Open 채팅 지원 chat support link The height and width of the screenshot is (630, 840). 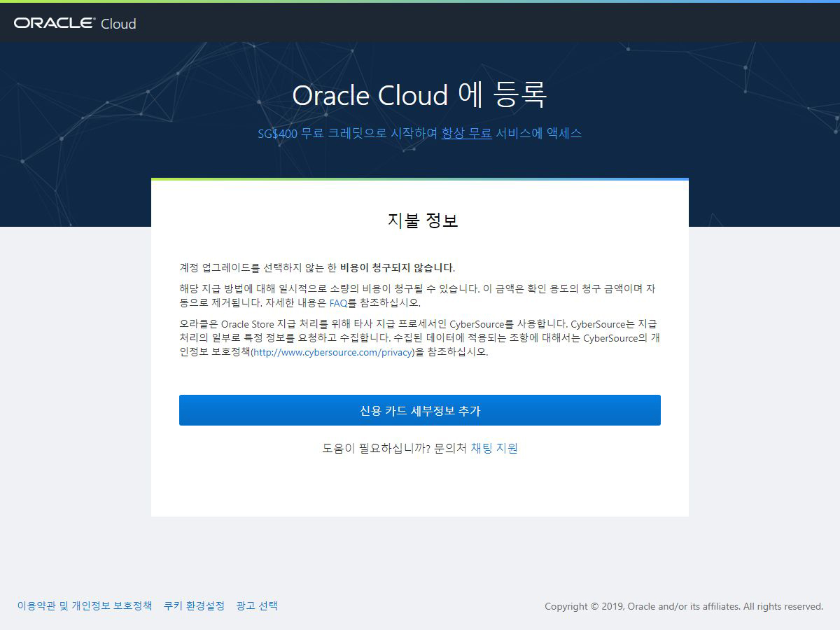click(x=494, y=448)
